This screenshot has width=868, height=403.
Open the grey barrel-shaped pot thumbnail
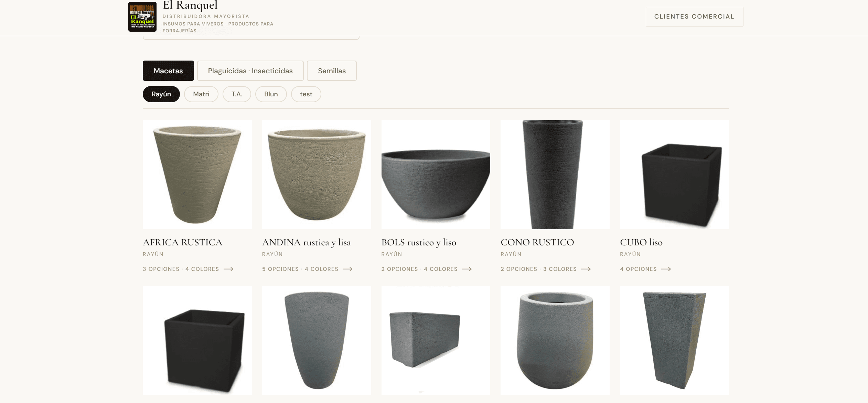click(x=555, y=340)
